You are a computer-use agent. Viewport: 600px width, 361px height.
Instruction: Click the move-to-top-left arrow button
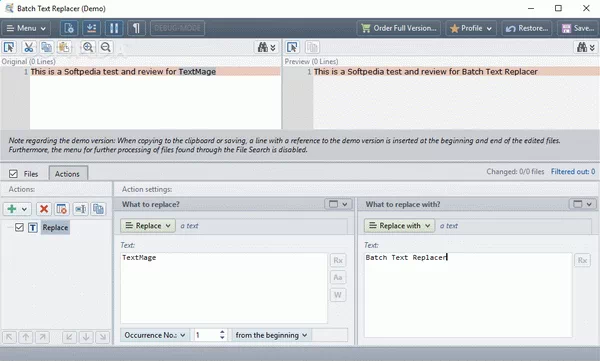click(9, 337)
